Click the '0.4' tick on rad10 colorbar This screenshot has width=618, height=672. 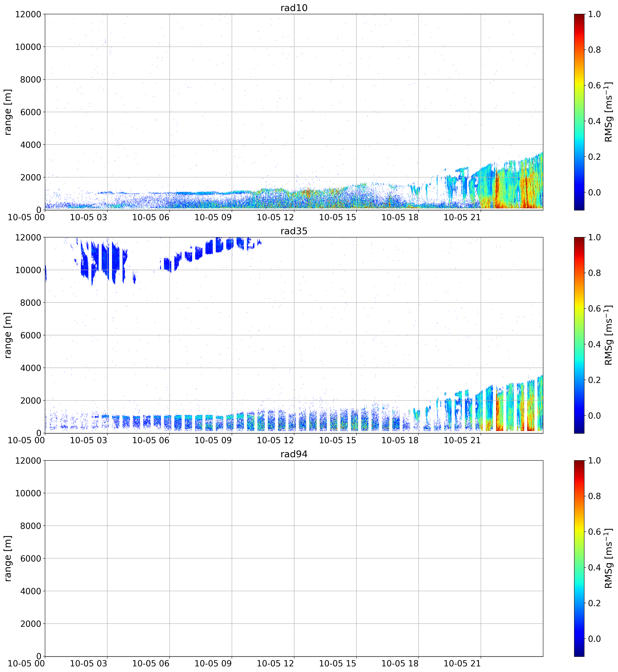[595, 121]
